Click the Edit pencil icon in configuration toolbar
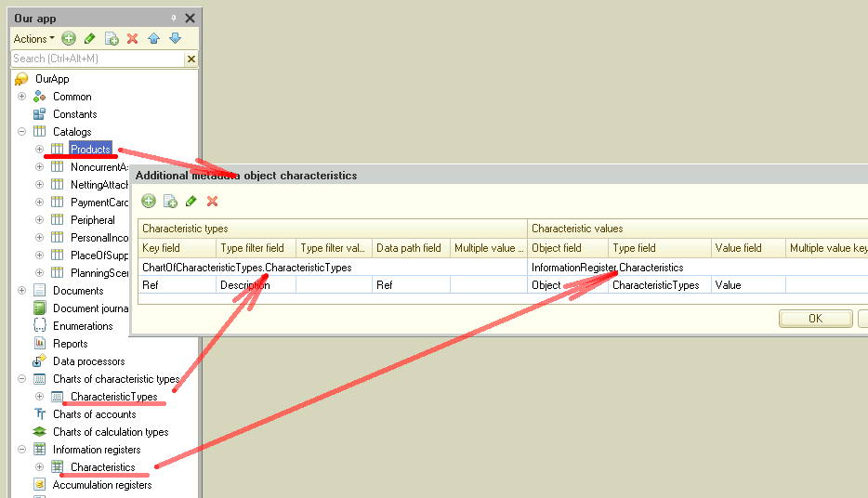The image size is (868, 498). (x=90, y=39)
